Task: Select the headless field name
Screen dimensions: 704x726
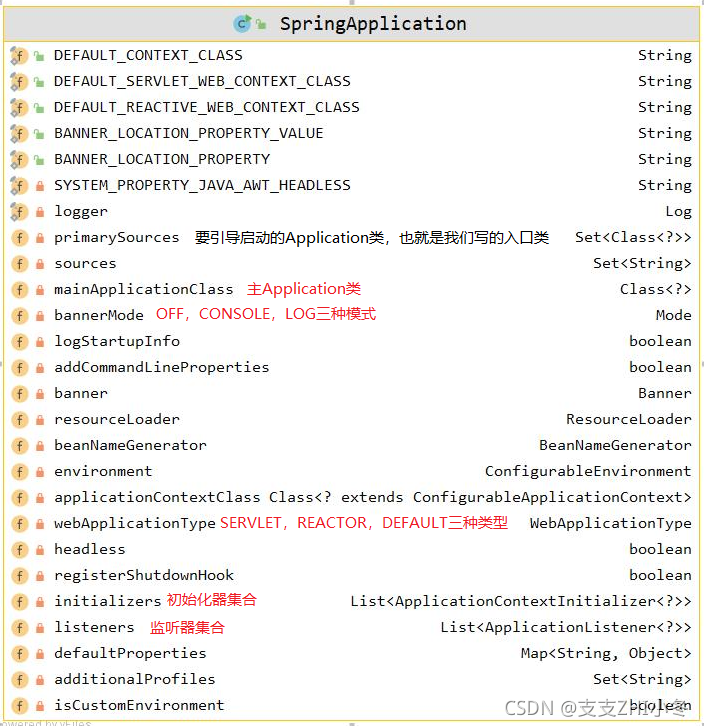Action: pos(89,549)
